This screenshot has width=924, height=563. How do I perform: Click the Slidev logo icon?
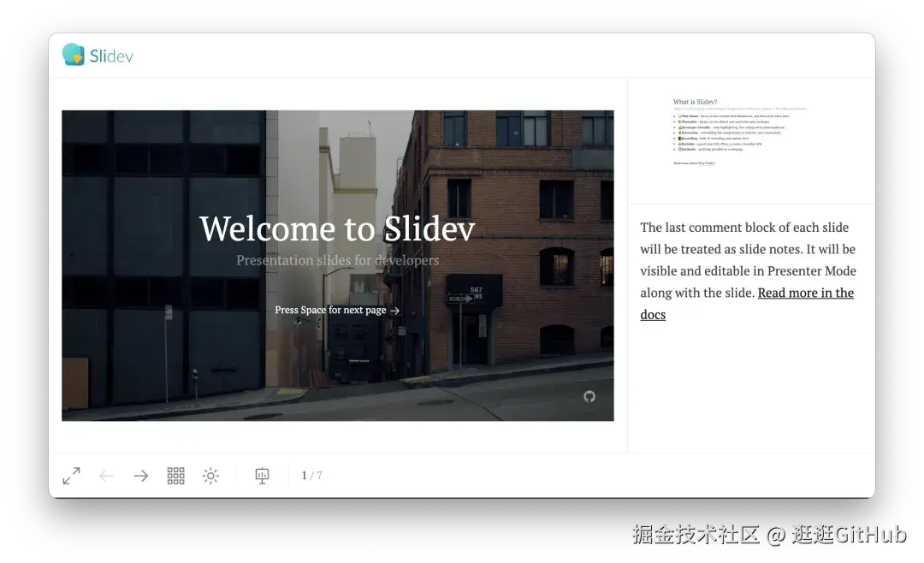(74, 55)
